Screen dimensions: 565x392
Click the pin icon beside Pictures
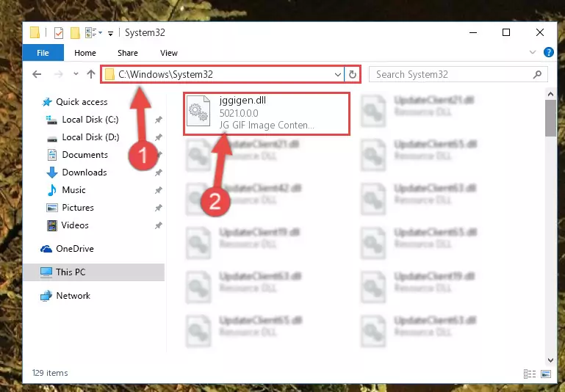click(158, 208)
